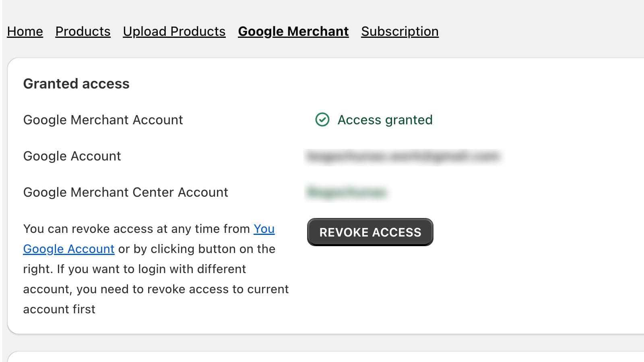Open the Home navigation tab
644x362 pixels.
click(x=25, y=31)
